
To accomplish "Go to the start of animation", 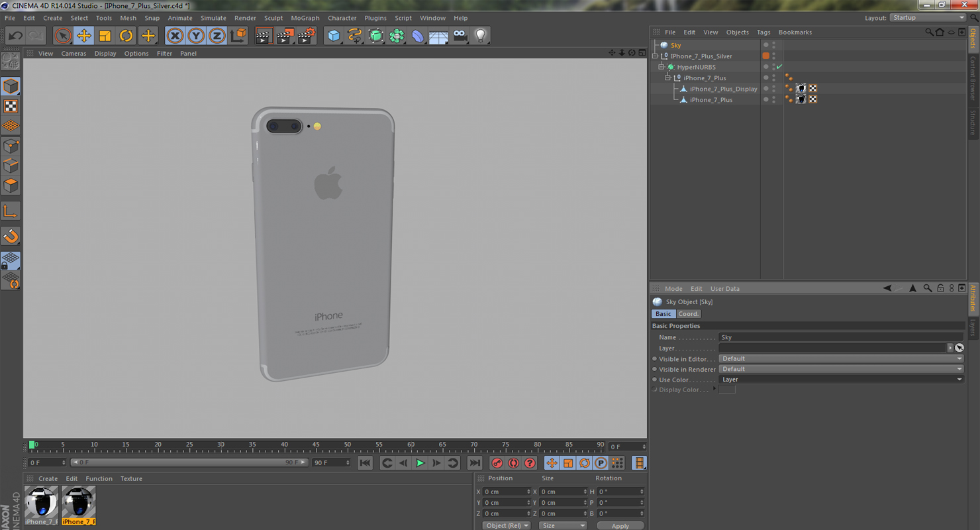I will point(365,462).
